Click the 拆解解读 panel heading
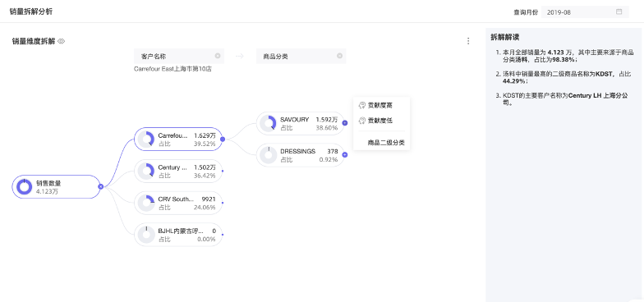Screen dimensions: 644x302 pos(504,37)
